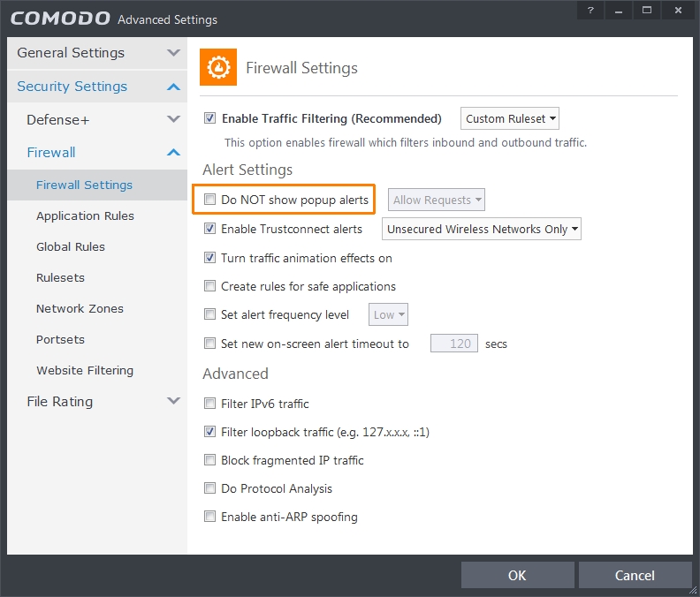Viewport: 700px width, 597px height.
Task: Collapse the Security Settings section
Action: (173, 87)
